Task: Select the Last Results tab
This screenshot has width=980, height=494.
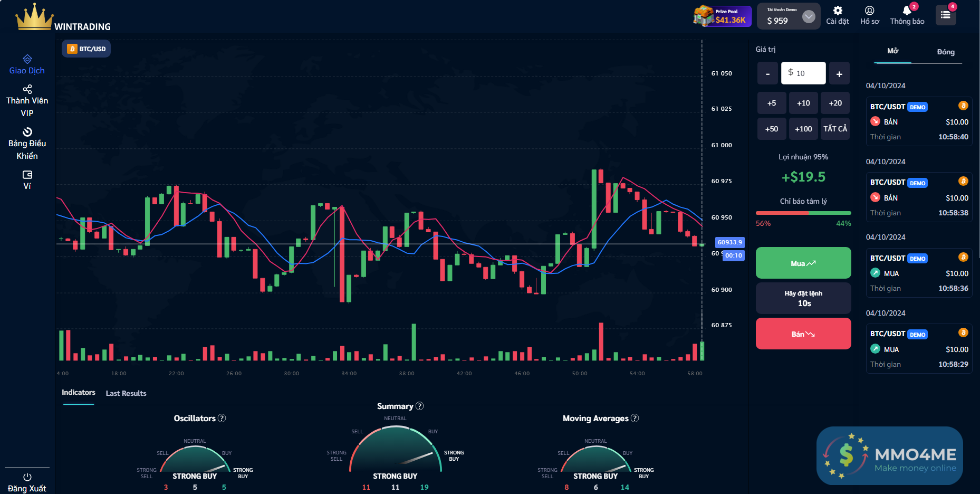Action: tap(126, 393)
